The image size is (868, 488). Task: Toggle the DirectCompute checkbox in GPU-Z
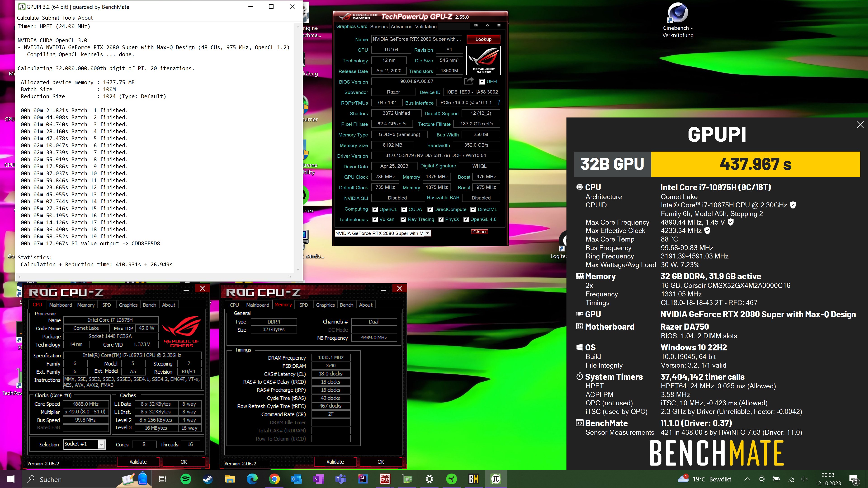430,209
